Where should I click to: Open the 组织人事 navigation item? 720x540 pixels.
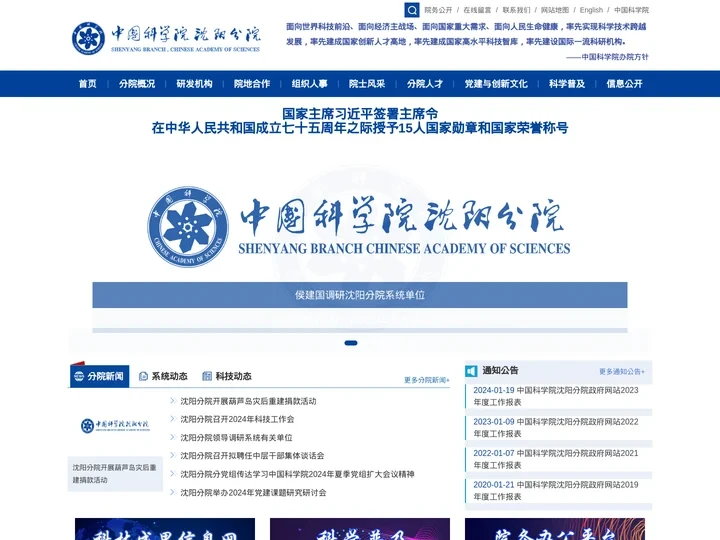coord(309,84)
